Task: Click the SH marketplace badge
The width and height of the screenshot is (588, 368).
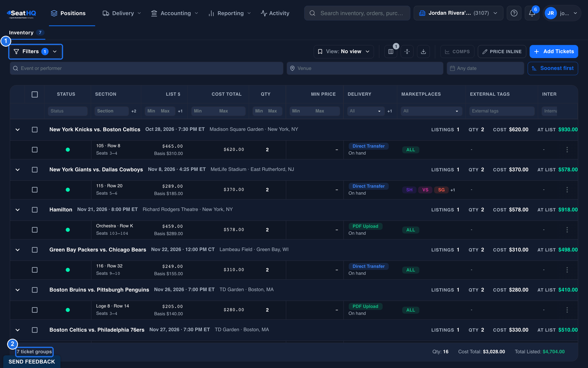Action: pos(409,190)
